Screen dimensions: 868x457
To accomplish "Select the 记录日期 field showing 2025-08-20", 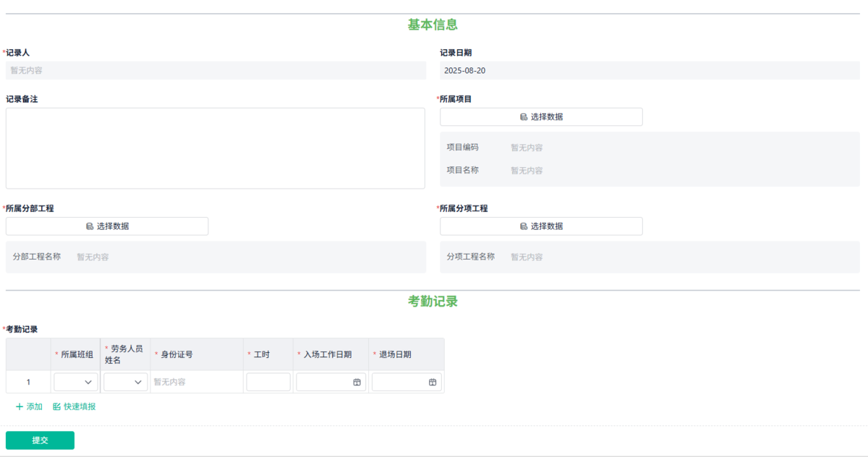I will click(x=650, y=70).
